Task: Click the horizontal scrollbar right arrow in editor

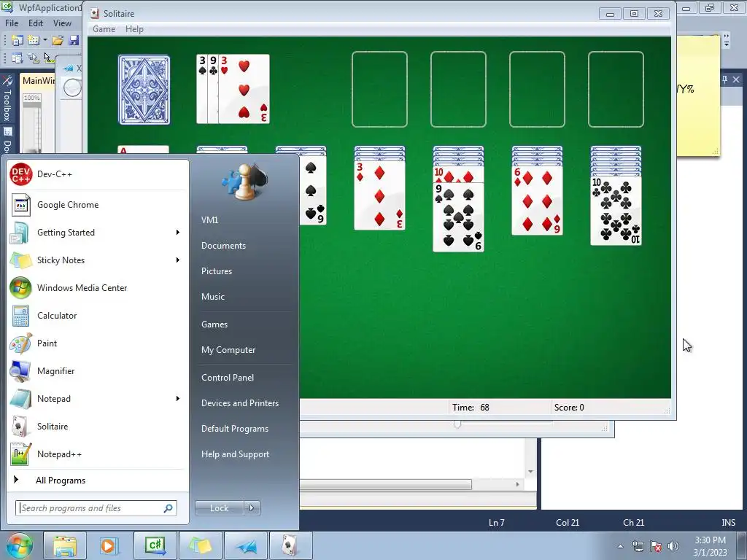Action: 517,484
